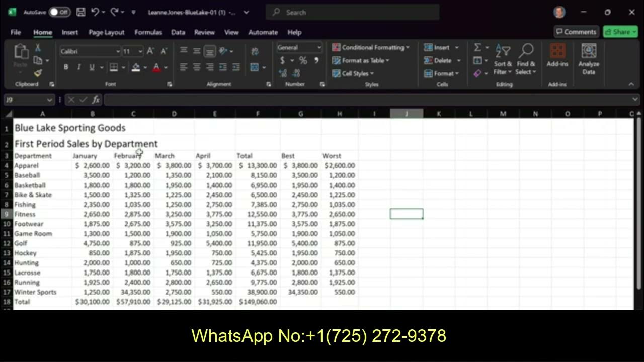This screenshot has width=644, height=362.
Task: Click the Clear eraser icon
Action: coord(477,73)
